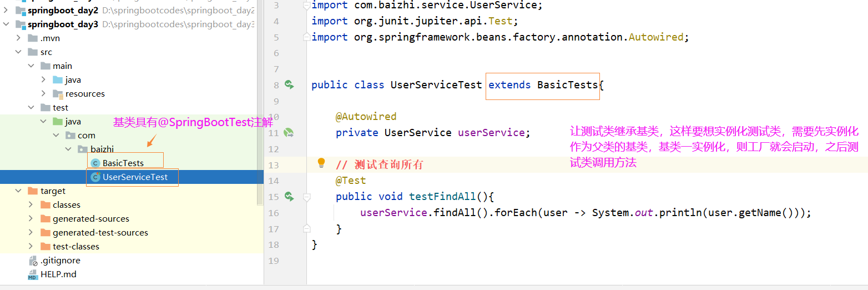Image resolution: width=868 pixels, height=290 pixels.
Task: Collapse the baizhi package
Action: tap(68, 149)
